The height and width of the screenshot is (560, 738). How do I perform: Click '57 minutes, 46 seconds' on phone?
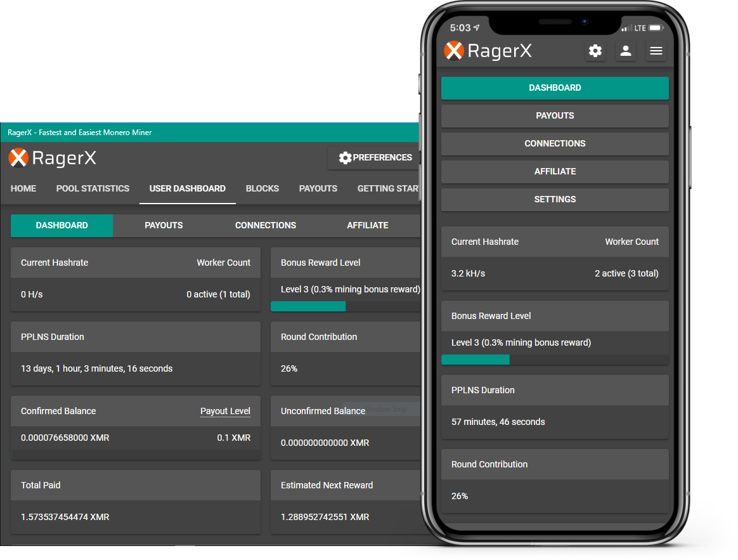pos(498,422)
